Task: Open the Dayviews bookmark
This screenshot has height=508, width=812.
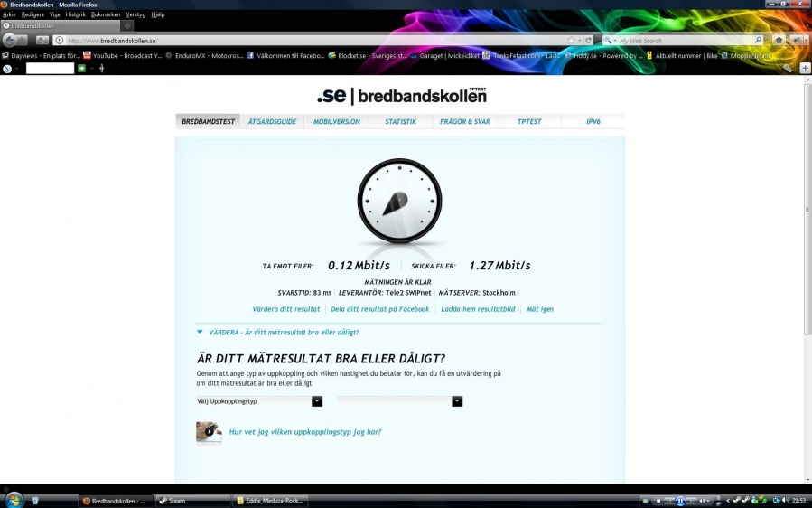Action: pyautogui.click(x=41, y=55)
